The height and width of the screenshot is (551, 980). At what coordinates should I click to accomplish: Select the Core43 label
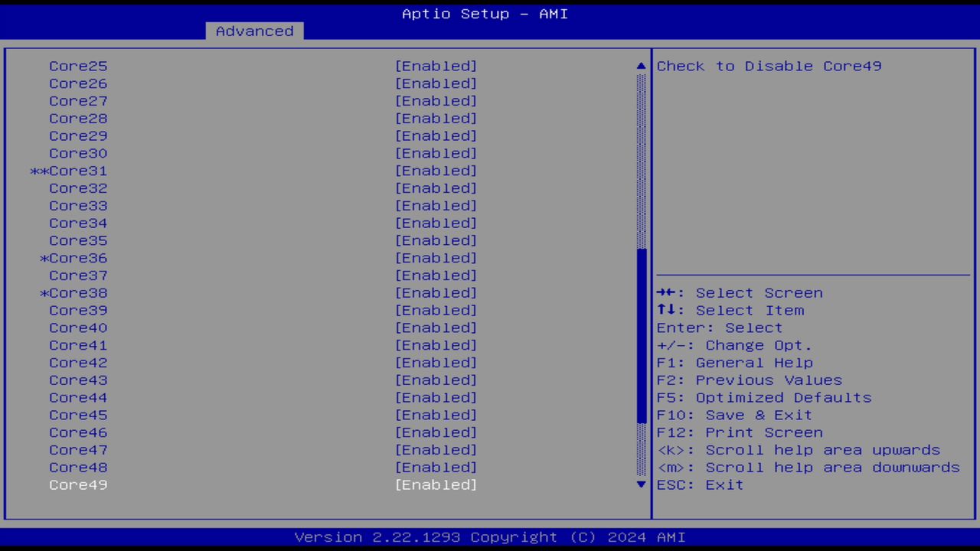tap(78, 380)
